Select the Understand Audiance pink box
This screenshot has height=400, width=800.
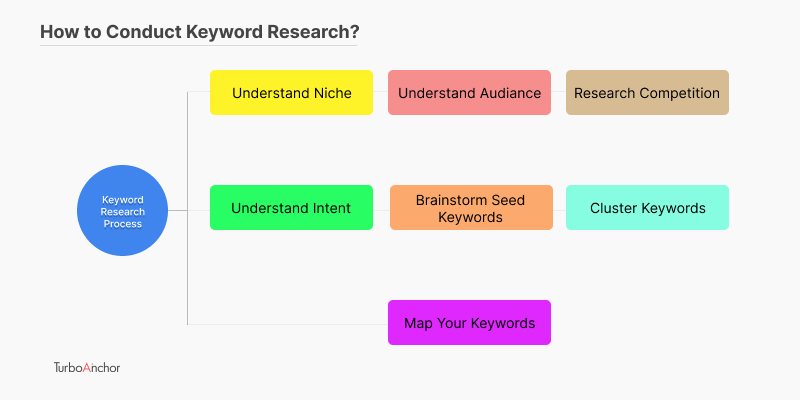coord(469,92)
